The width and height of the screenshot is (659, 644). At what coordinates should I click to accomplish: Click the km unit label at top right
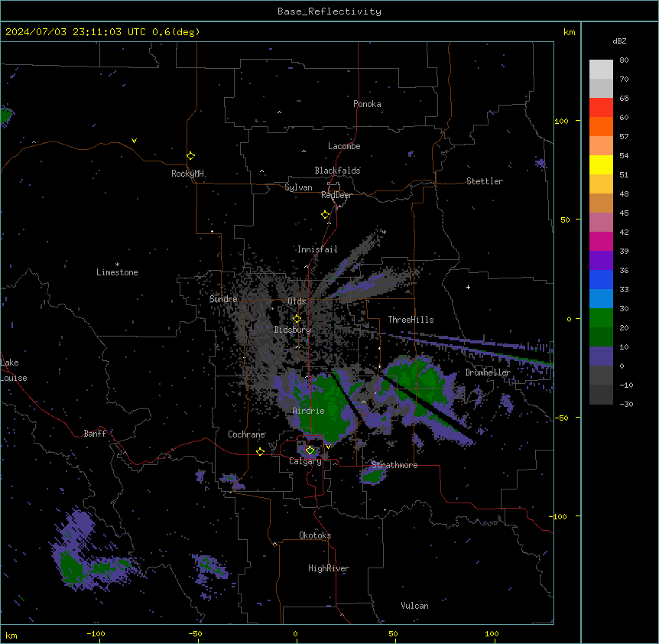point(569,32)
